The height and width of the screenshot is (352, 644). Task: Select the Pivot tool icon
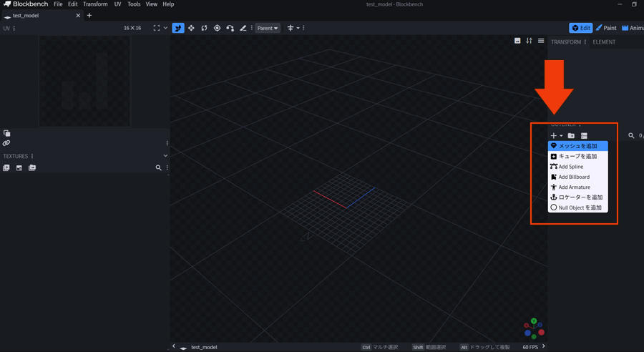coord(218,28)
